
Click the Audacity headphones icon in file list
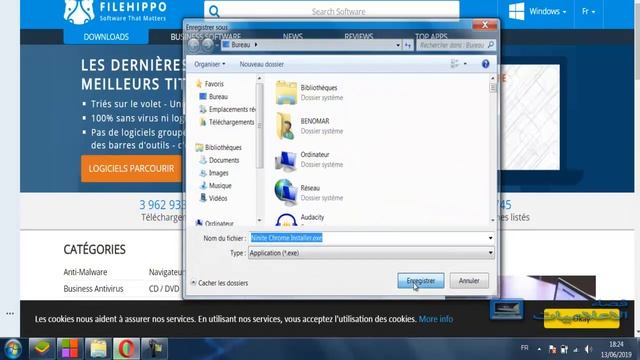pyautogui.click(x=286, y=220)
